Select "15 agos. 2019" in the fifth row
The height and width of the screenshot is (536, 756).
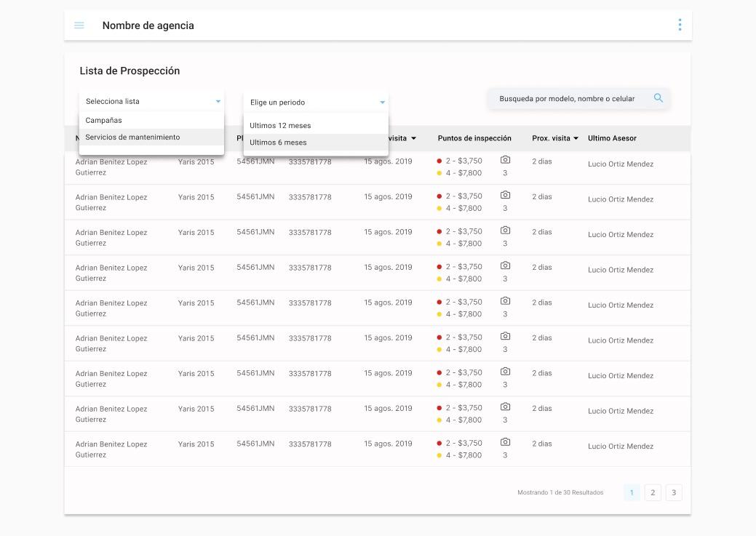click(x=388, y=303)
